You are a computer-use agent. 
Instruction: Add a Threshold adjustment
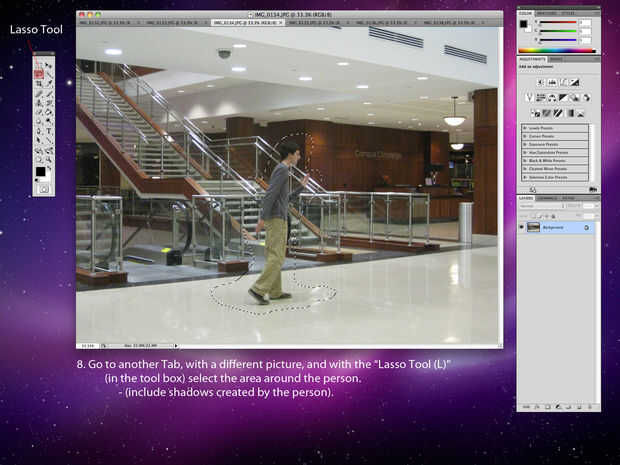(x=558, y=113)
